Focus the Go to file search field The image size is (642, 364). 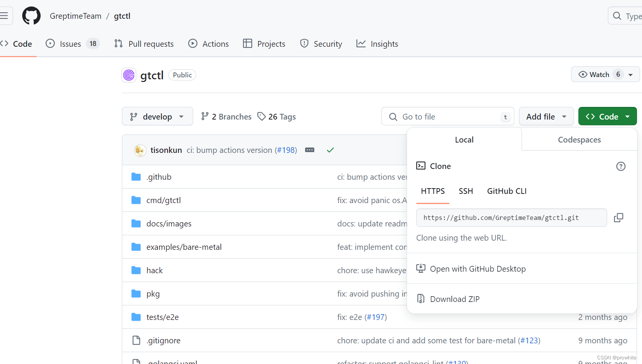click(x=448, y=116)
